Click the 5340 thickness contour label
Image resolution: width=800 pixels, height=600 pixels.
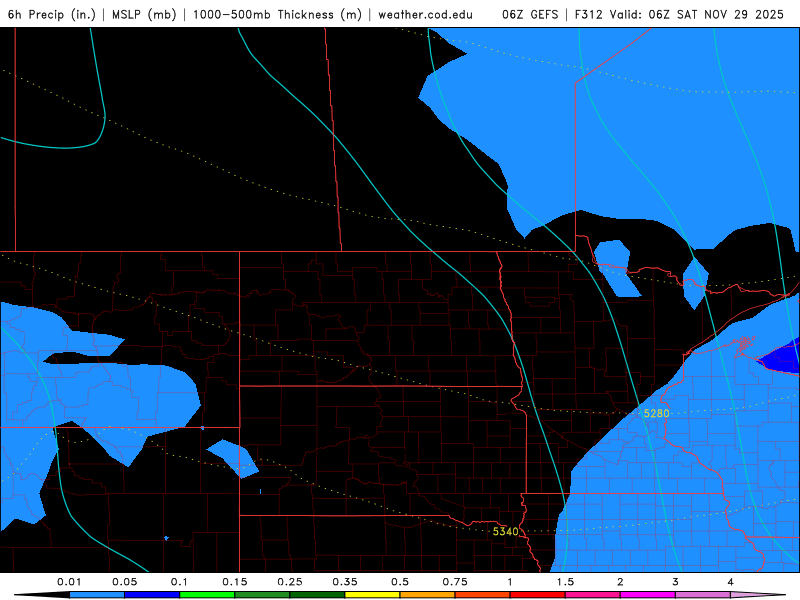tap(506, 532)
